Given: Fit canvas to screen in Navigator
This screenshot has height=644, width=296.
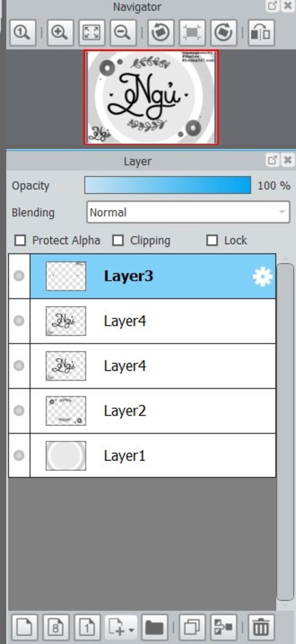Looking at the screenshot, I should 91,32.
